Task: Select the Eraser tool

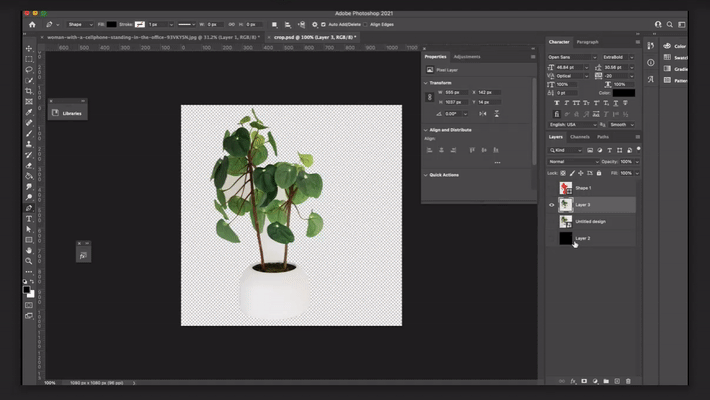Action: tap(29, 166)
